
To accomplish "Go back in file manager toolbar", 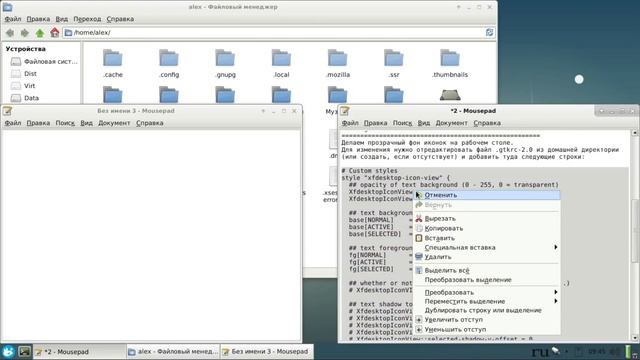I will [10, 33].
